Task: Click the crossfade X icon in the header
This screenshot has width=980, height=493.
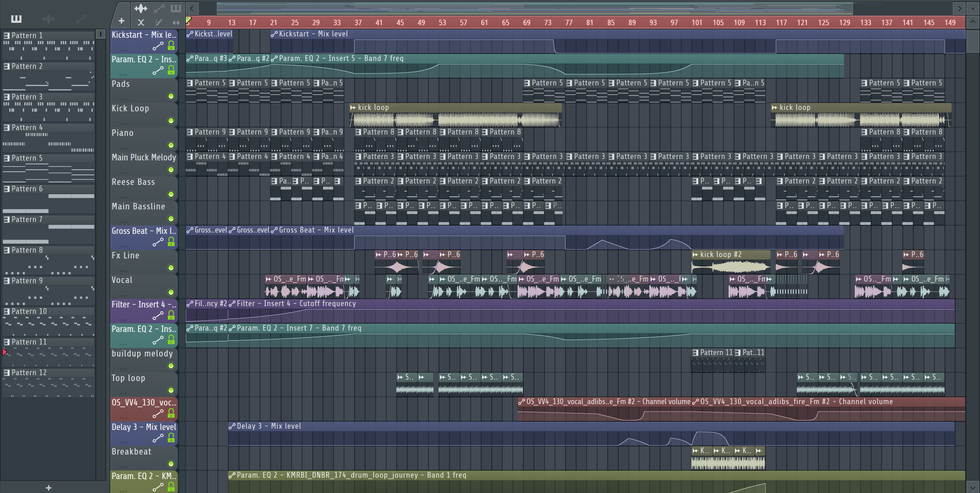Action: 141,22
